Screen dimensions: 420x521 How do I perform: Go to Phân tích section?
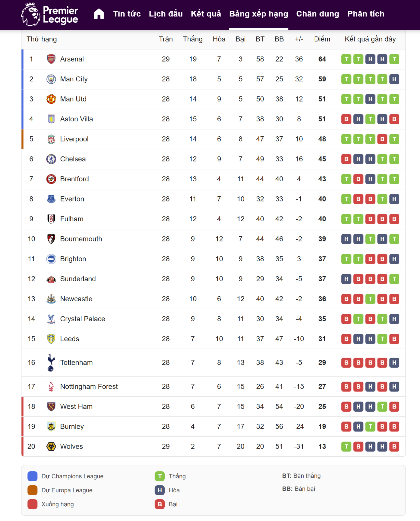366,14
